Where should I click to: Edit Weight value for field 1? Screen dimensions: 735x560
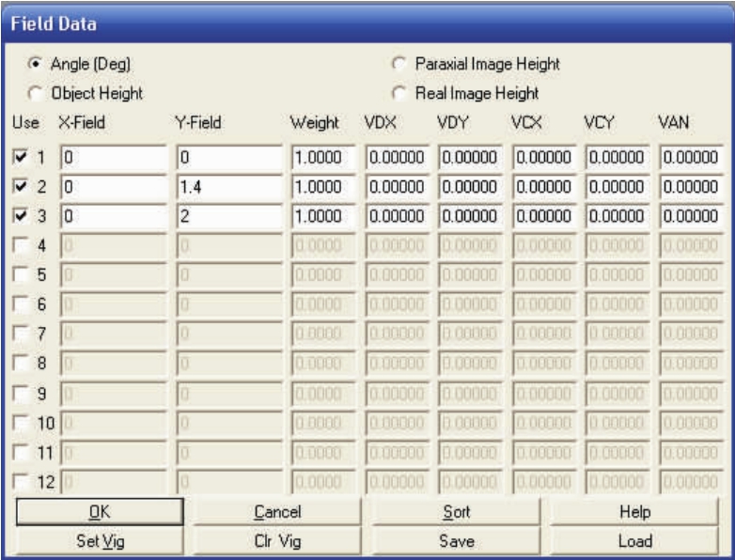coord(323,157)
